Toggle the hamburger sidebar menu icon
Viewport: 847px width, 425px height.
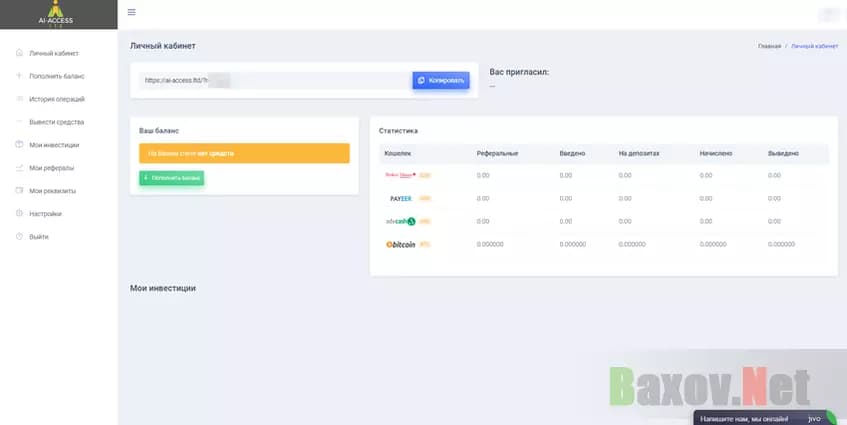pos(132,13)
